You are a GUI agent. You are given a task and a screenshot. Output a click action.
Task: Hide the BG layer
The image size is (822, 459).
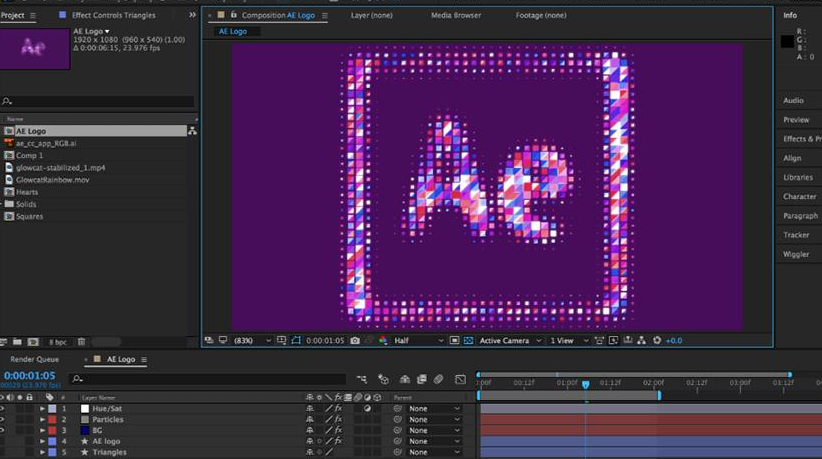coord(2,430)
